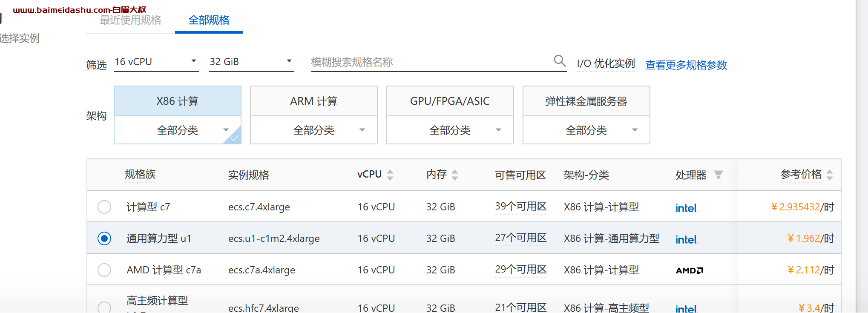The image size is (868, 313).
Task: Click 21个可用区 in the hfc7 row
Action: pyautogui.click(x=521, y=307)
